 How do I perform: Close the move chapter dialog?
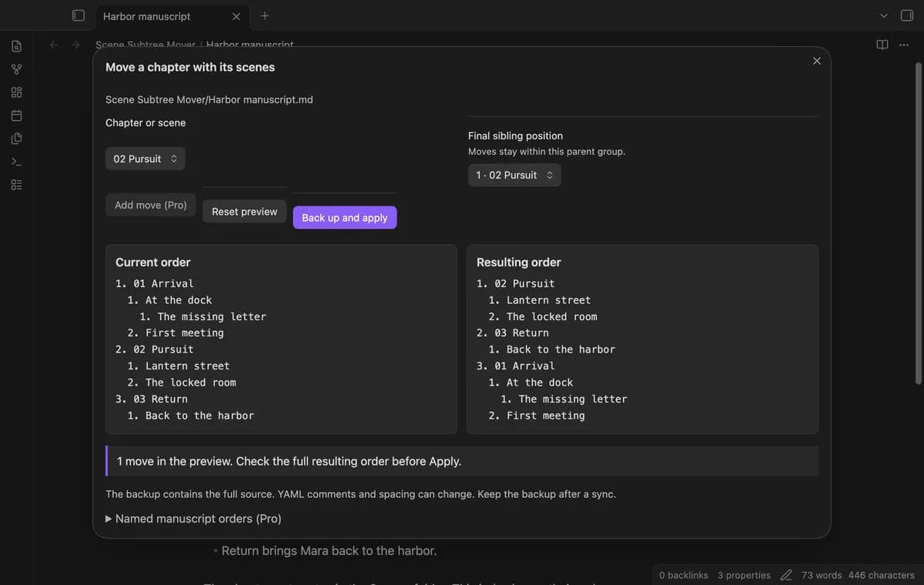click(x=817, y=61)
